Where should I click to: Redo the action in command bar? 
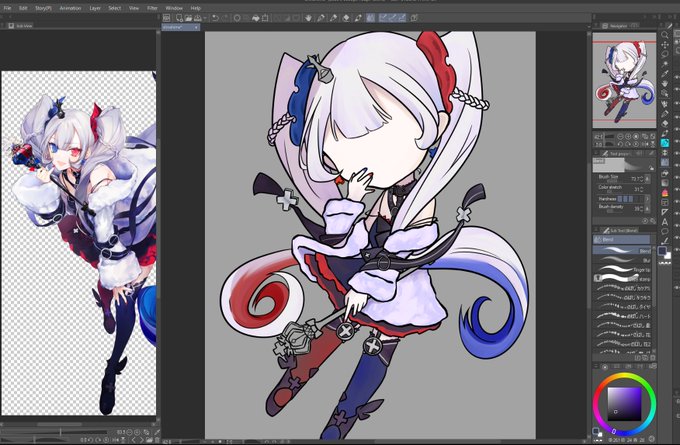point(225,18)
